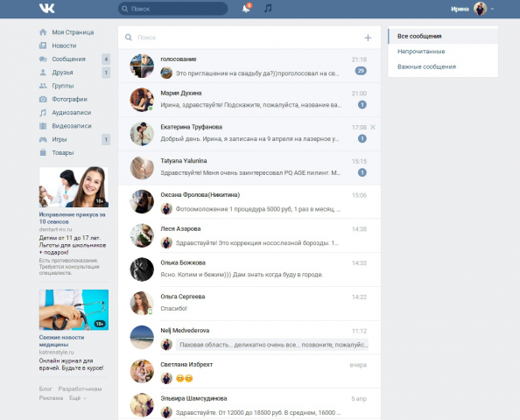Open Сообщения in the sidebar

pyautogui.click(x=68, y=59)
